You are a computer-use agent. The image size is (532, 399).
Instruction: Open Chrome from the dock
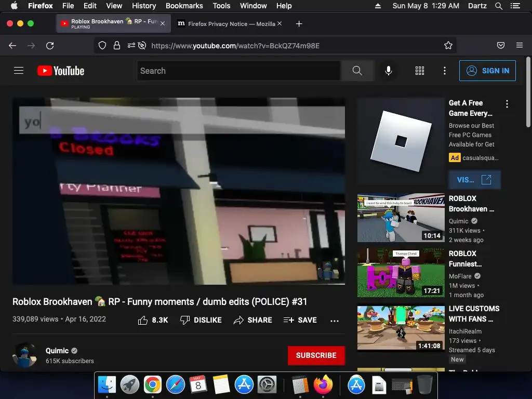153,384
